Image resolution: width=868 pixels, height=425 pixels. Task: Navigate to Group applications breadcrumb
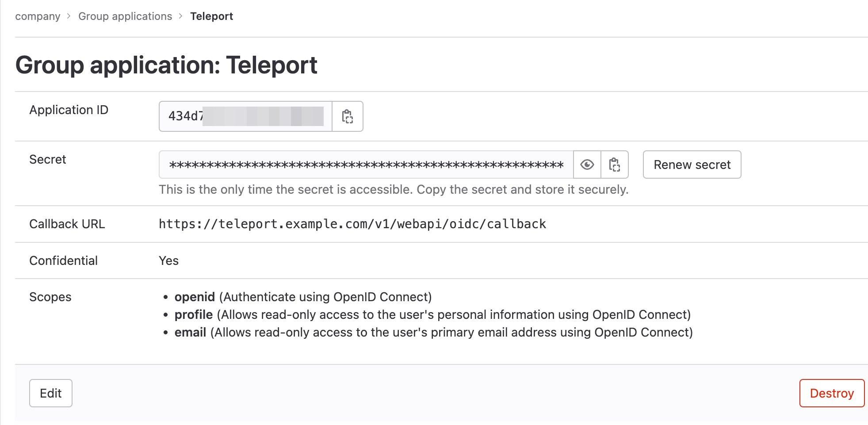pyautogui.click(x=125, y=16)
